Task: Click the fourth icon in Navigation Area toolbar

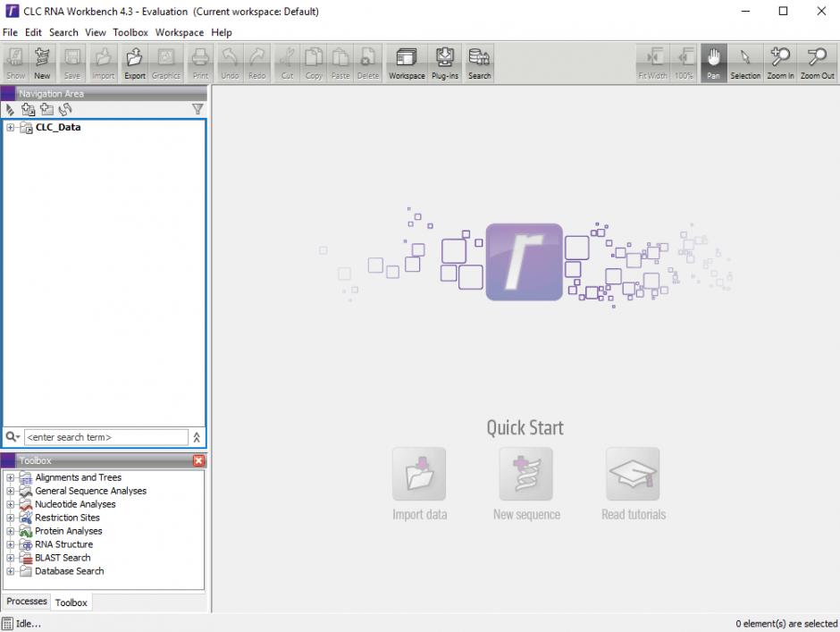Action: (x=65, y=109)
